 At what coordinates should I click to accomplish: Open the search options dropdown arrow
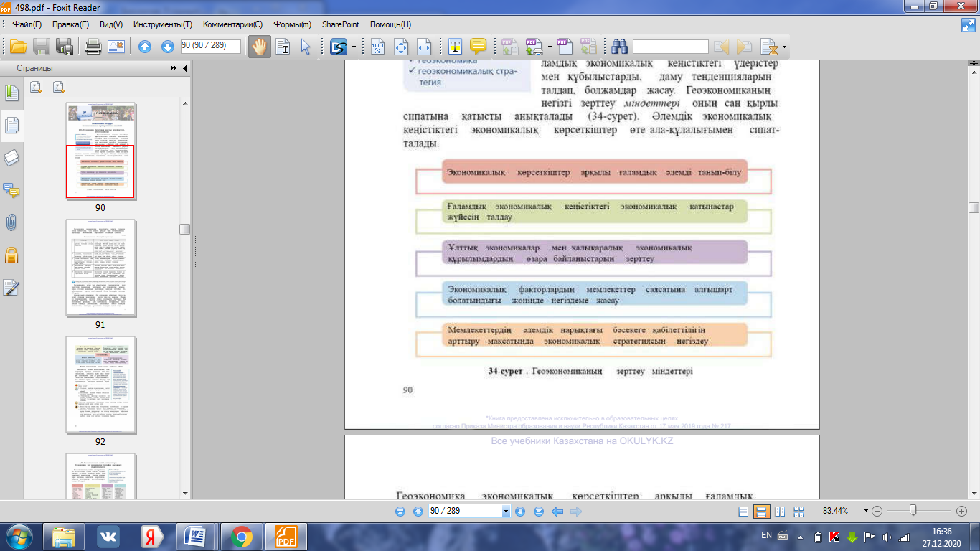click(785, 47)
